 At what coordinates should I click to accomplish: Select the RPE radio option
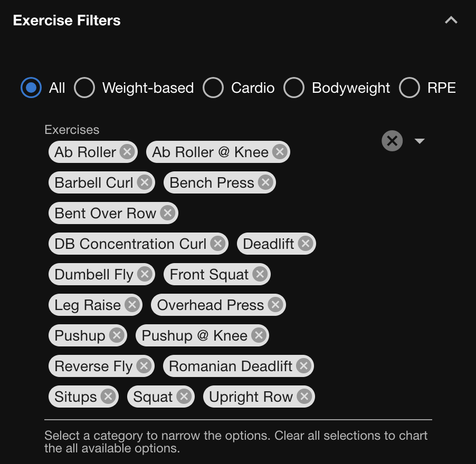410,88
